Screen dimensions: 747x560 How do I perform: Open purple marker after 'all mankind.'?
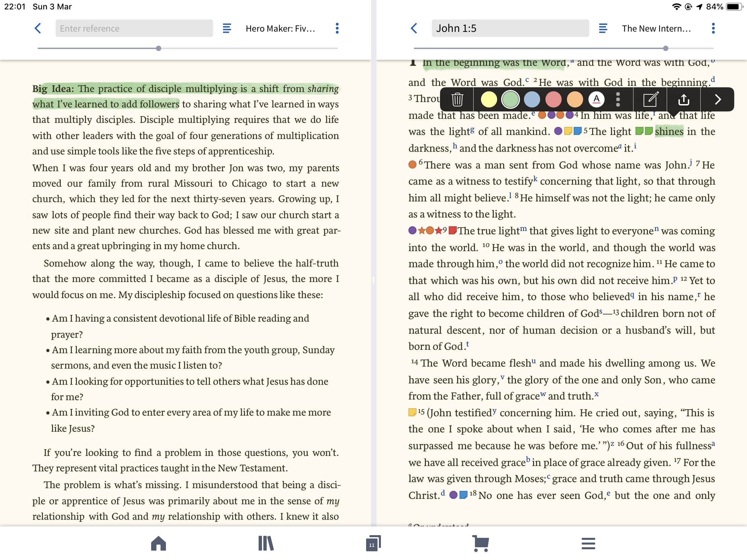[x=558, y=131]
